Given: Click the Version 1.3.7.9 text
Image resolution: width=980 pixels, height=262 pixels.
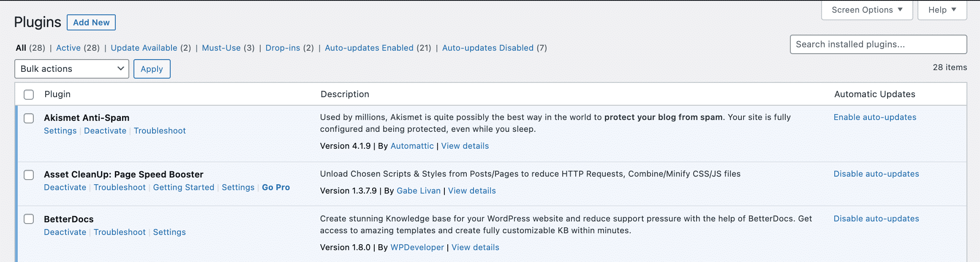Looking at the screenshot, I should [x=348, y=191].
